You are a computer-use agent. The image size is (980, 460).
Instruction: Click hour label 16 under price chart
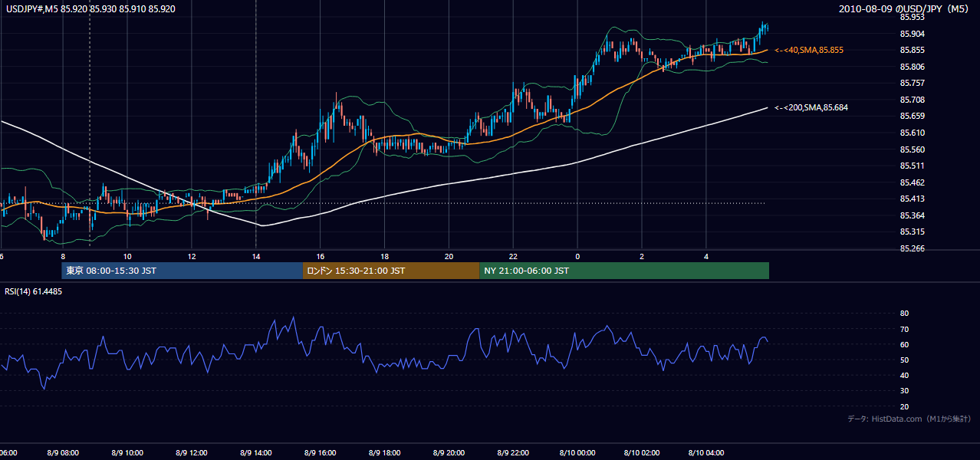click(x=321, y=256)
